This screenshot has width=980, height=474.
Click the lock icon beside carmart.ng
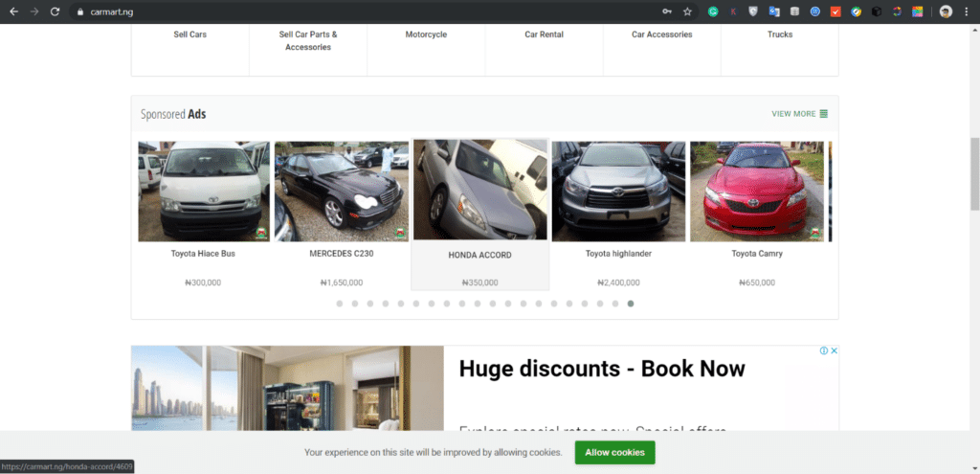coord(80,11)
